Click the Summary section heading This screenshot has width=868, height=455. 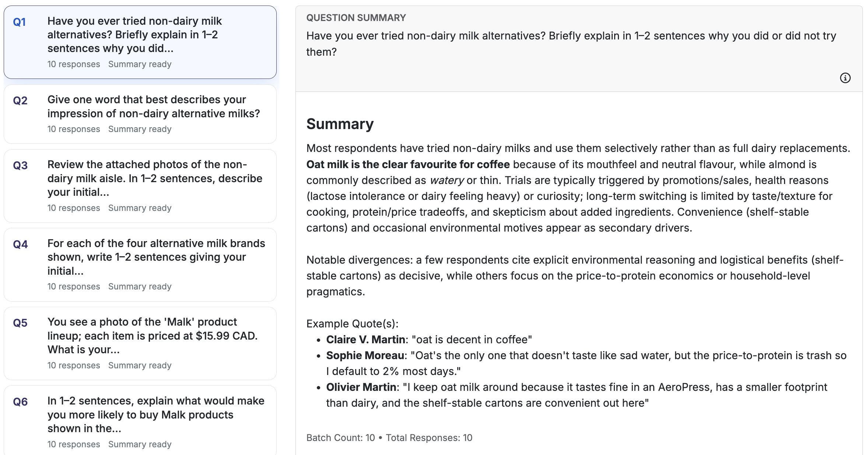[340, 124]
